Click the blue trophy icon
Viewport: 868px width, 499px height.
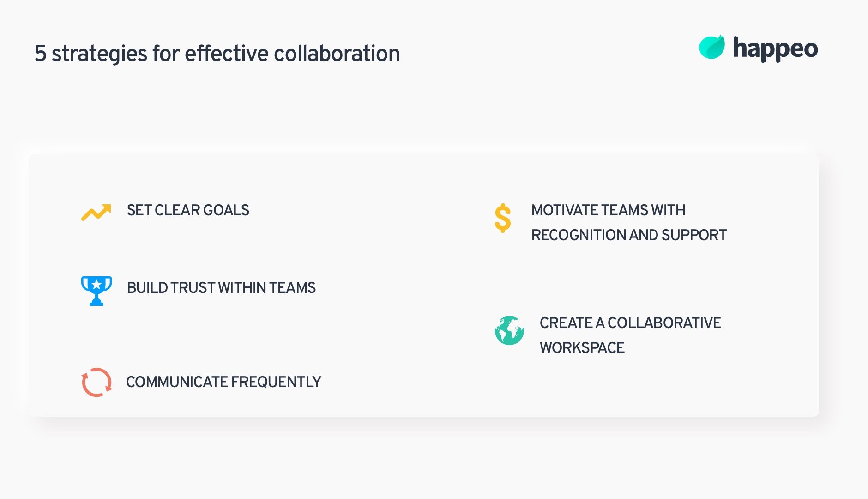coord(96,291)
